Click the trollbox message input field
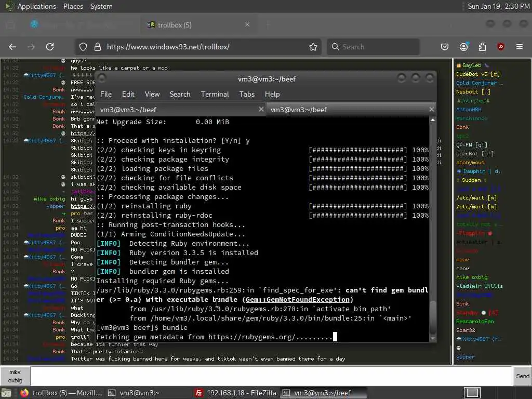The width and height of the screenshot is (532, 399). pyautogui.click(x=271, y=376)
